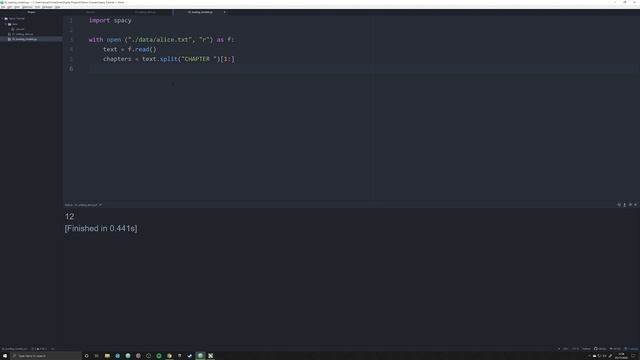
Task: Click line number 6 in gutter
Action: (x=71, y=69)
